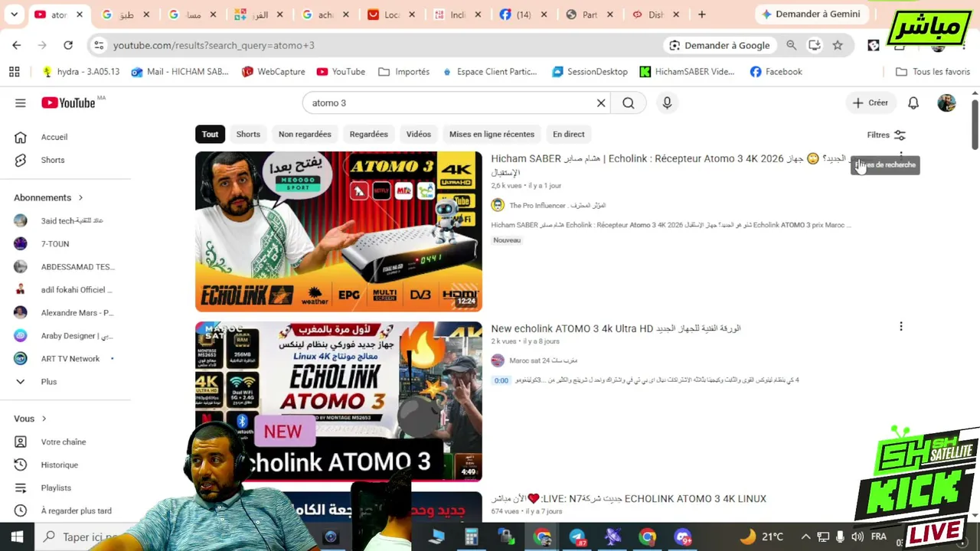Select the Vidéos filter chip
The width and height of the screenshot is (980, 551).
(419, 134)
